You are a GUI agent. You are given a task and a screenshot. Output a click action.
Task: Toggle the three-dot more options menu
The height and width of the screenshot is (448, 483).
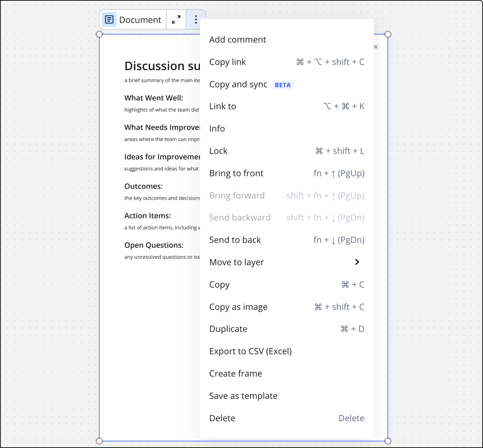click(196, 20)
